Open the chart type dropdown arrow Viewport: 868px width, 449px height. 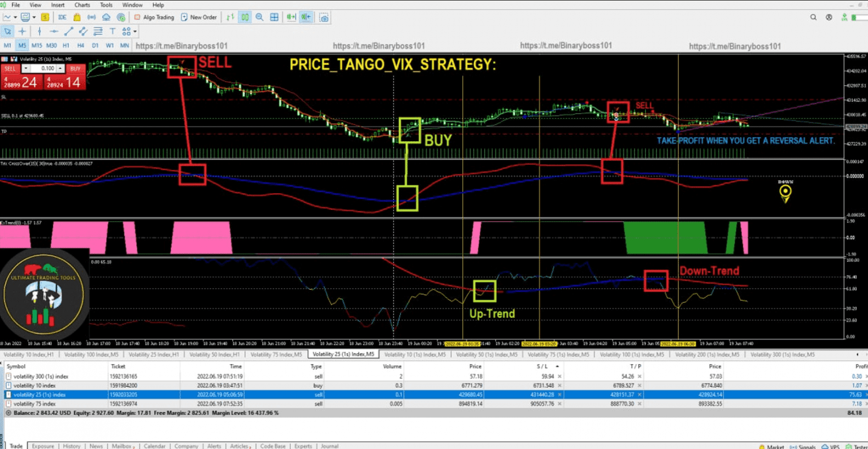(14, 18)
